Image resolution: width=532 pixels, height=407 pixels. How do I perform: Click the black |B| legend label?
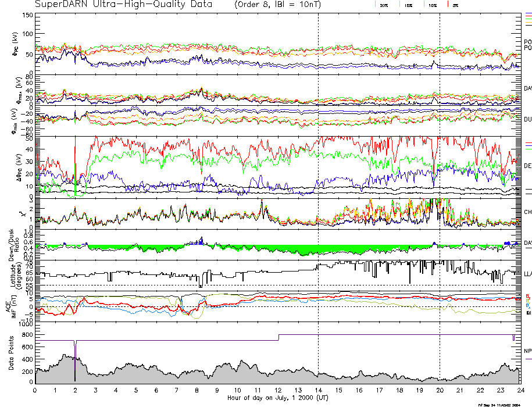pos(528,312)
